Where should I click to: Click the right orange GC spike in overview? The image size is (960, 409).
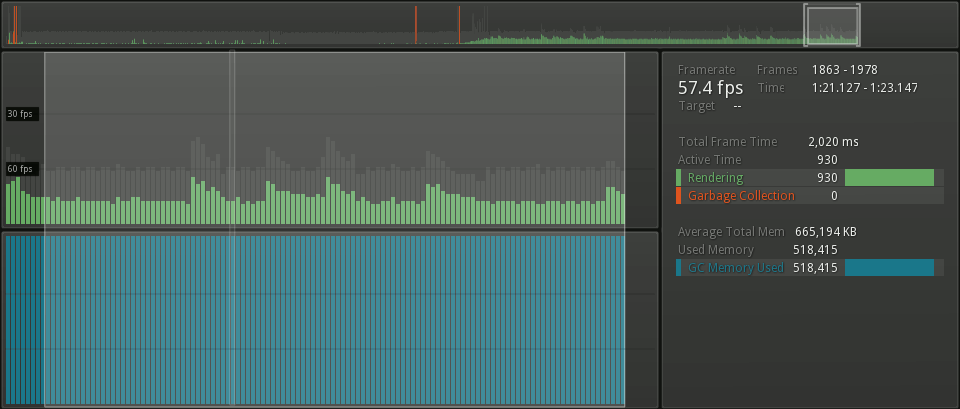(x=459, y=25)
